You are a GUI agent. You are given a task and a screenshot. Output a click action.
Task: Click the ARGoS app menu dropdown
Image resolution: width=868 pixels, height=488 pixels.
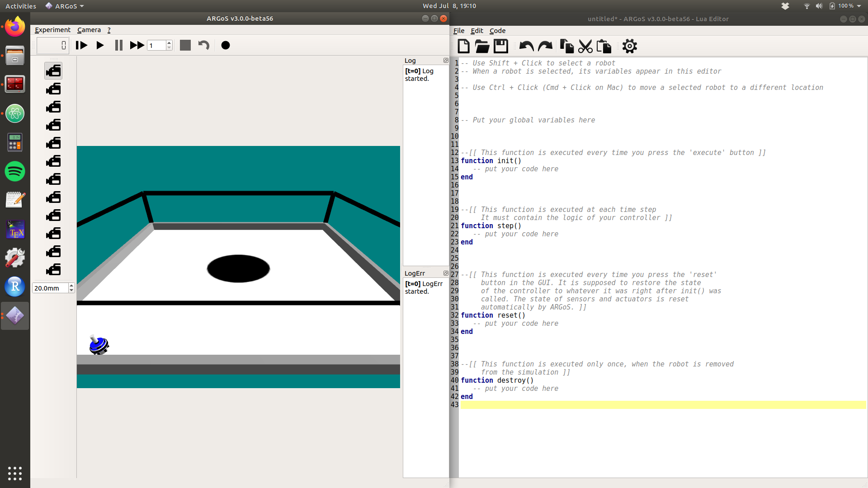coord(65,6)
